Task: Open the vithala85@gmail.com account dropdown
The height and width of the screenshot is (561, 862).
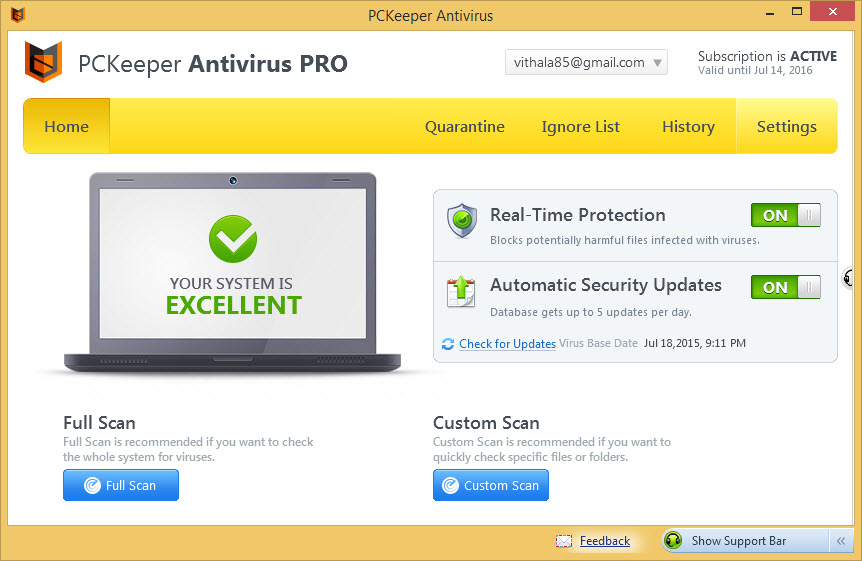Action: click(x=586, y=62)
